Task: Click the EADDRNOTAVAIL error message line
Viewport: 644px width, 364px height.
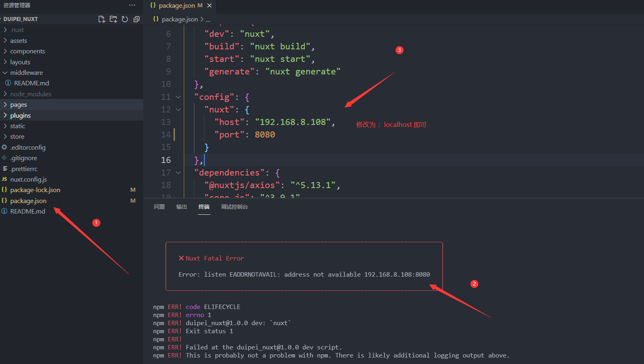Action: (304, 275)
